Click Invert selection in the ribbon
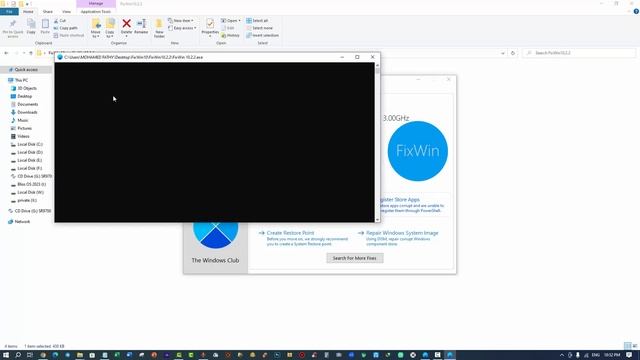 click(262, 36)
